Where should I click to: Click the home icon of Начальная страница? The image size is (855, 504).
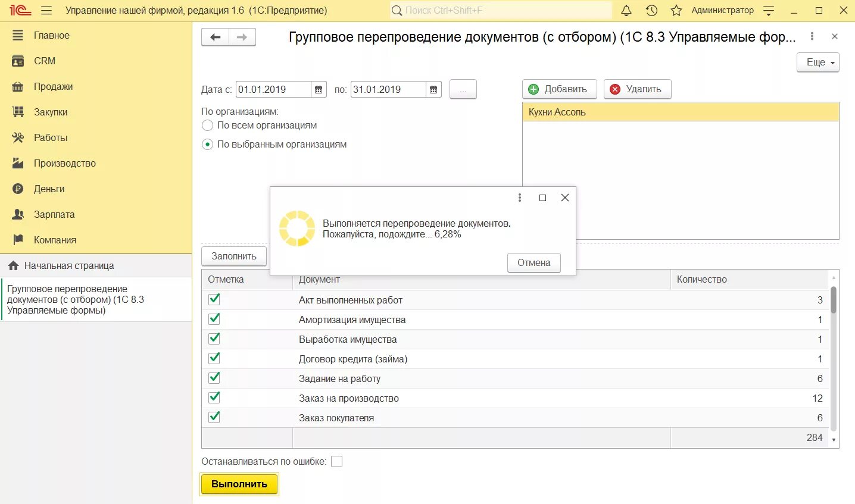pyautogui.click(x=13, y=266)
